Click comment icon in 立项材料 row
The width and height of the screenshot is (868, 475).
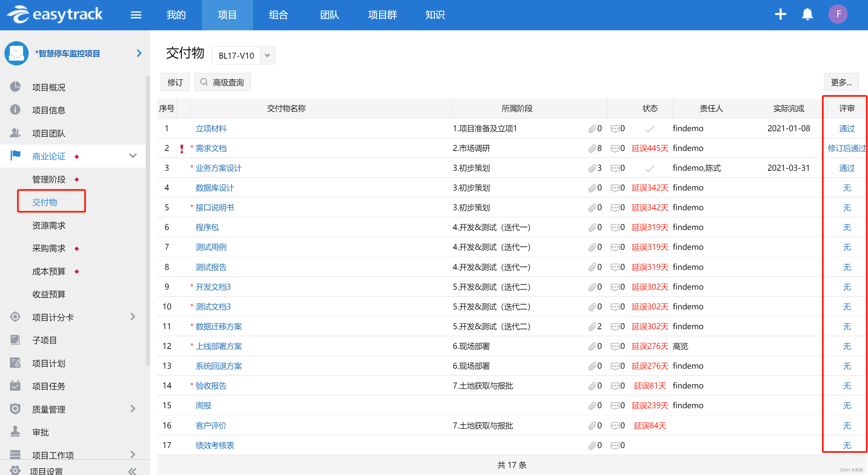click(x=615, y=129)
